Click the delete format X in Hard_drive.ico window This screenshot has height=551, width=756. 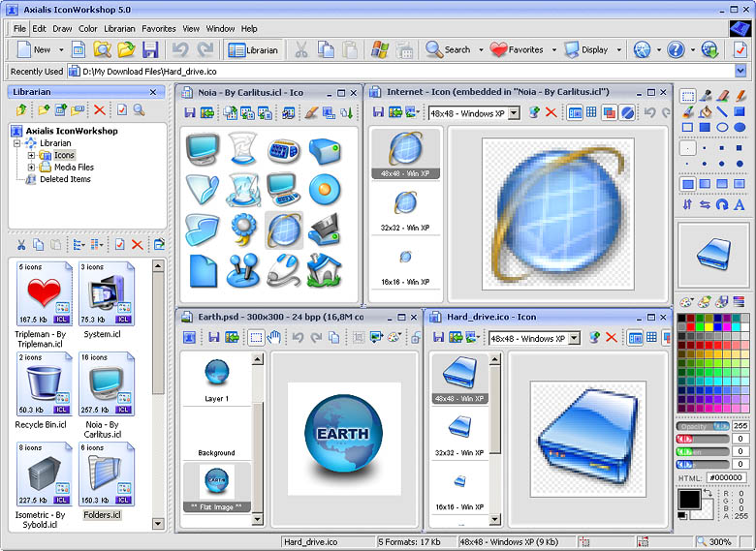click(612, 338)
